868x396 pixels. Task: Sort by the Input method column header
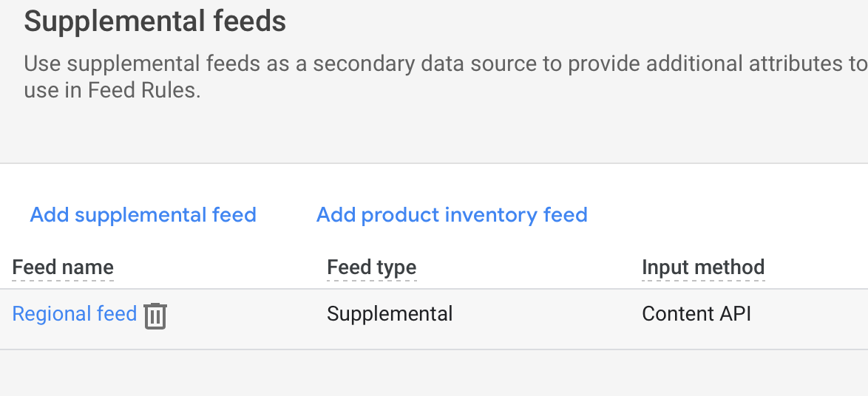click(x=703, y=267)
